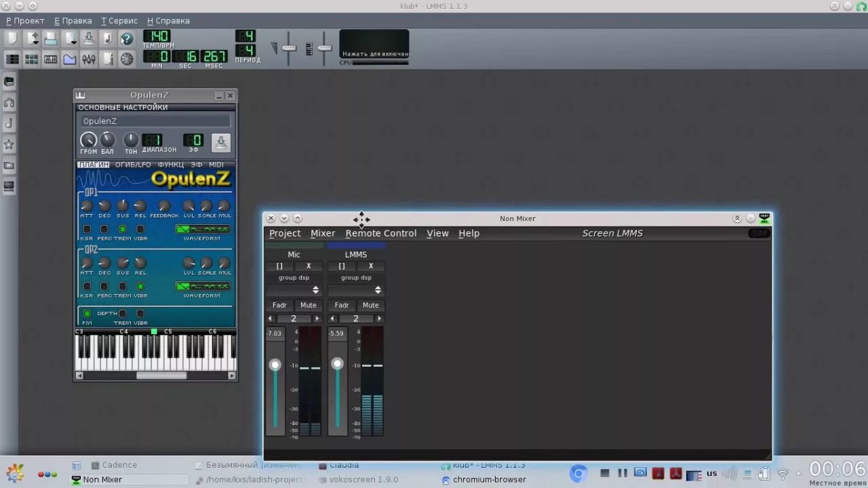Toggle OP2 KSR switch
The height and width of the screenshot is (488, 868).
tap(87, 286)
